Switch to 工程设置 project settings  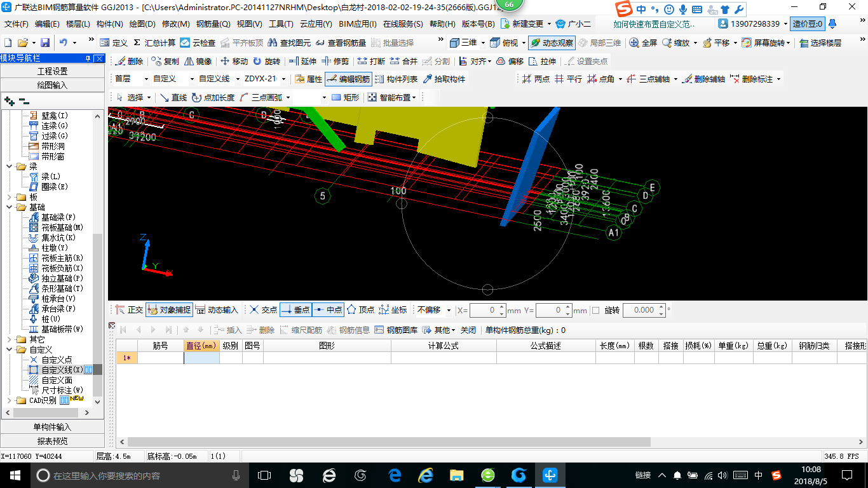[52, 71]
